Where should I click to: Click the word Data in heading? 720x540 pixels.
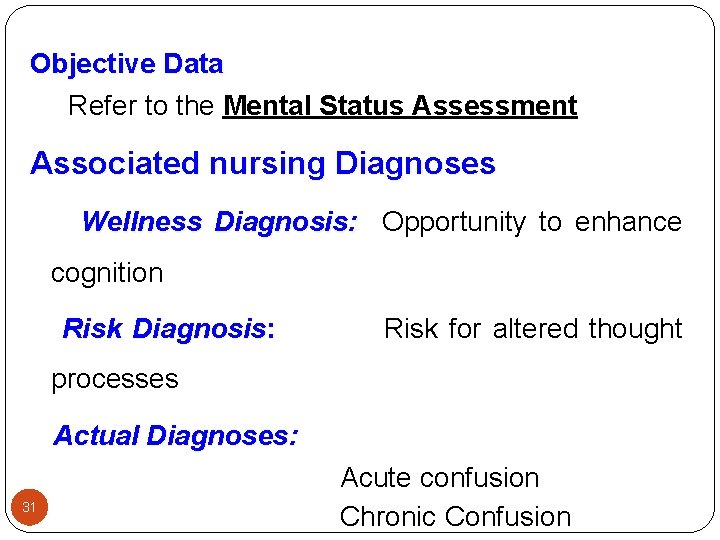193,65
